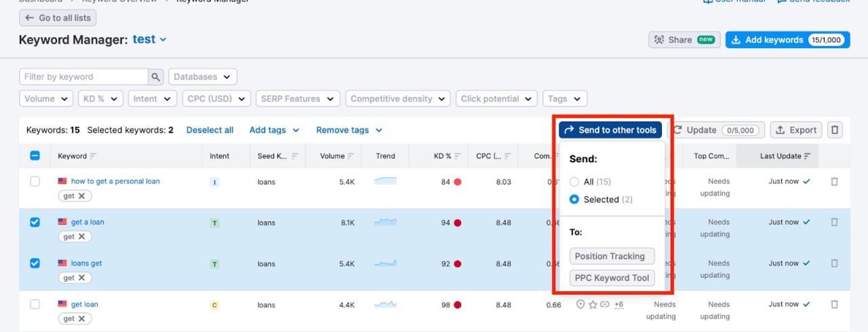Click the trend sparkline for 'loans get'
Screen dimensions: 868x332
(x=385, y=263)
